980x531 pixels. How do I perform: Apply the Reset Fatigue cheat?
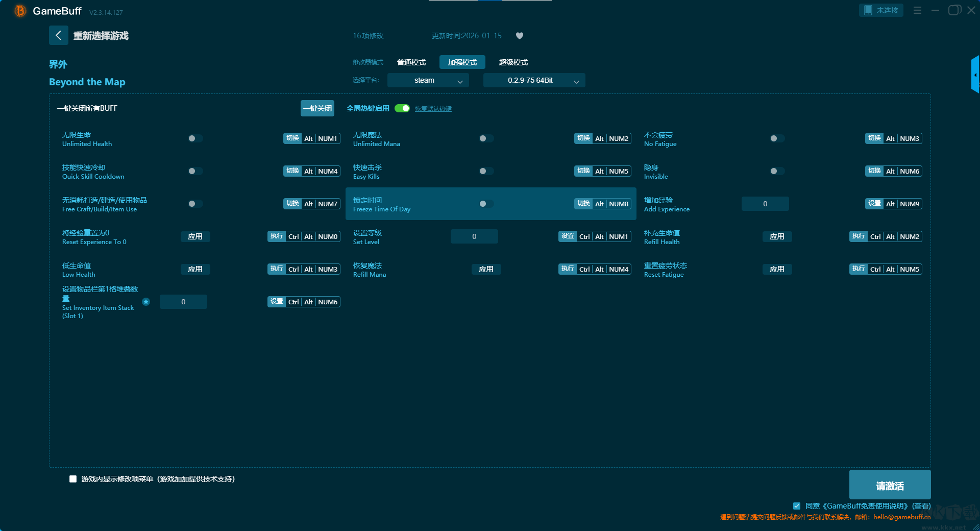pyautogui.click(x=777, y=269)
